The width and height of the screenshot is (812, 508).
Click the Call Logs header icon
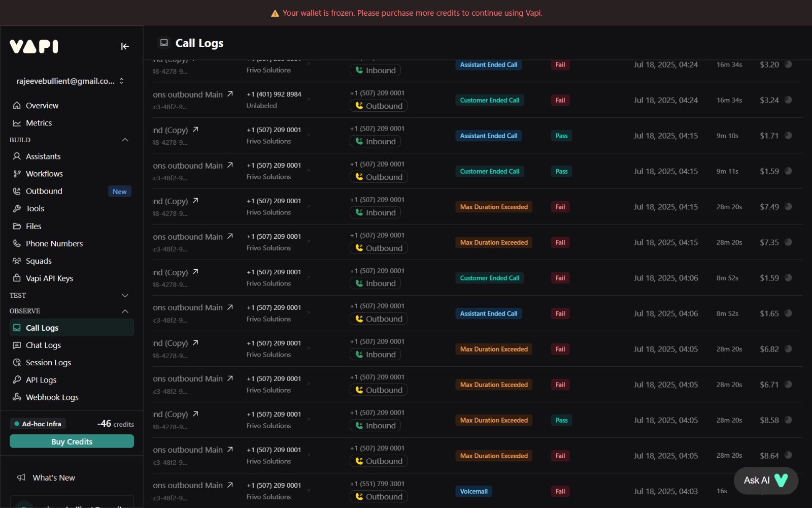164,43
